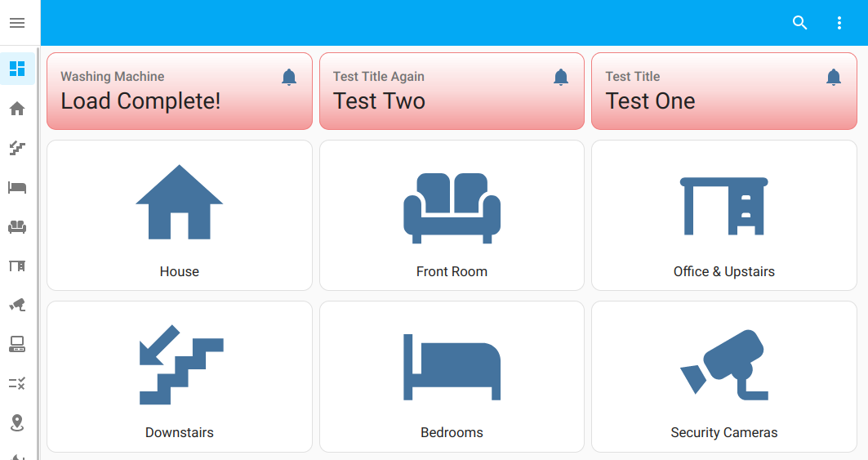The height and width of the screenshot is (460, 868).
Task: Click the Test Two notification bell
Action: (561, 78)
